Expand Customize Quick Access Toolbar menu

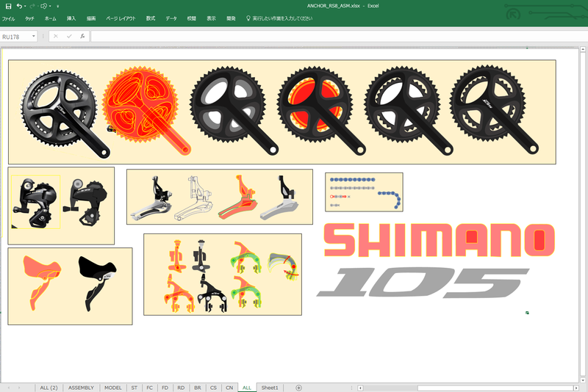[x=58, y=6]
